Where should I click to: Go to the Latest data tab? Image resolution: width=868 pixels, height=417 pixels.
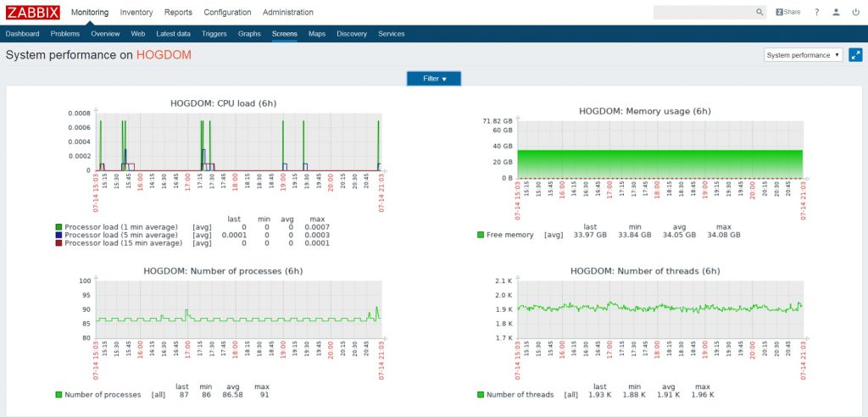pyautogui.click(x=173, y=34)
